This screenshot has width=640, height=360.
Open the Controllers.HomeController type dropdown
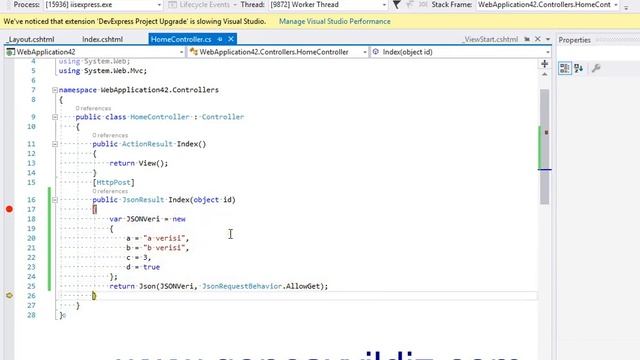click(x=364, y=52)
